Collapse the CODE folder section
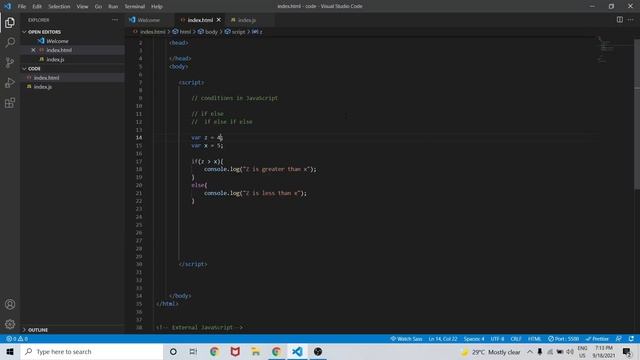Image resolution: width=640 pixels, height=360 pixels. tap(34, 69)
